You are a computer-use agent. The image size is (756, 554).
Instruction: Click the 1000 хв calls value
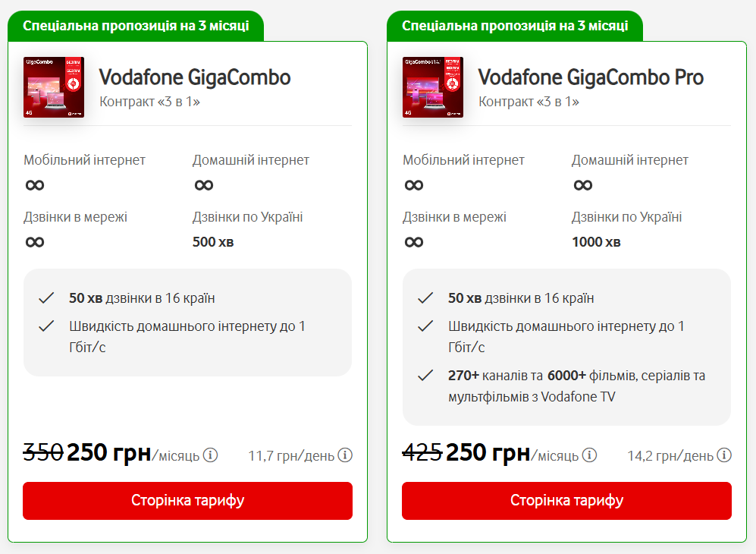point(596,242)
